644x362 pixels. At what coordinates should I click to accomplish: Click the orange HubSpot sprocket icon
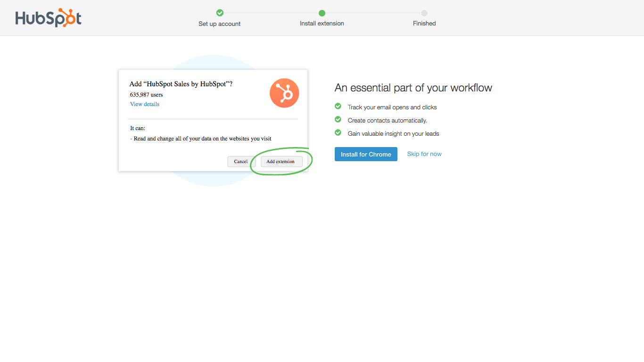(284, 93)
